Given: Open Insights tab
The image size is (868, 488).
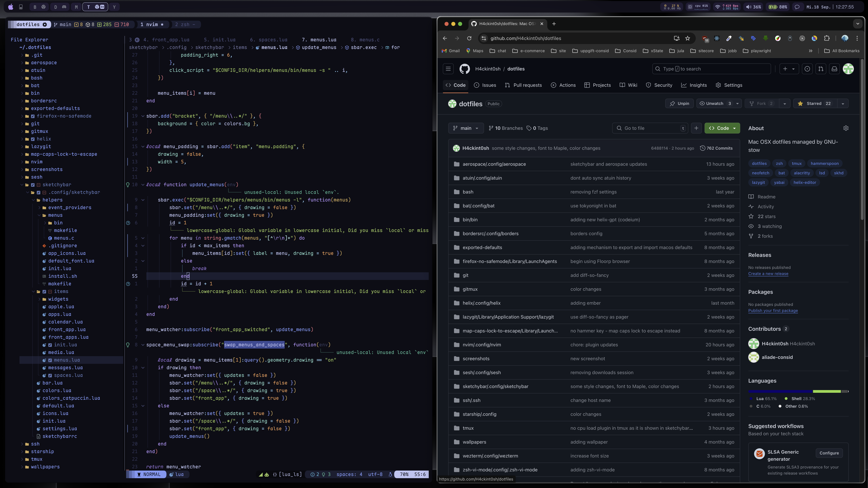Looking at the screenshot, I should pyautogui.click(x=694, y=85).
